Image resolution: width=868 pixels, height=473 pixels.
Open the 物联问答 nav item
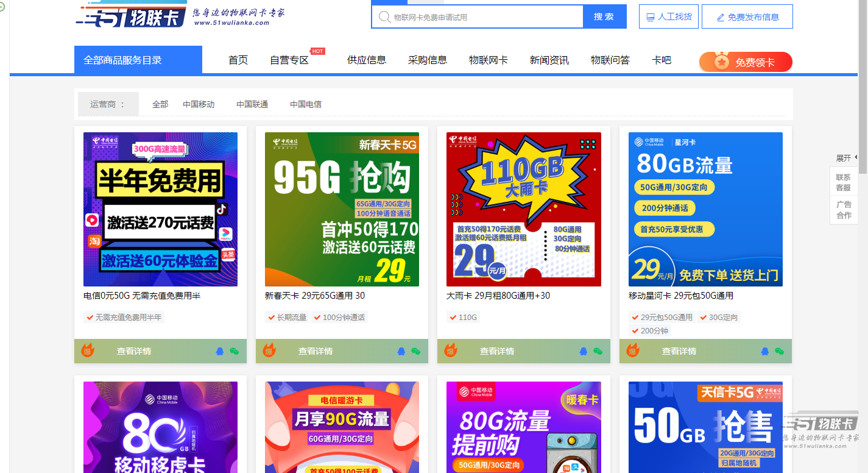coord(610,60)
